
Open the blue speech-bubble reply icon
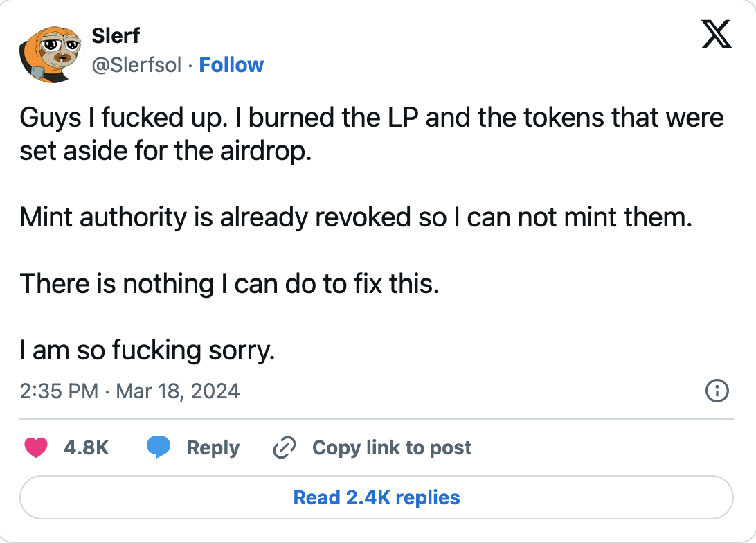[x=158, y=447]
